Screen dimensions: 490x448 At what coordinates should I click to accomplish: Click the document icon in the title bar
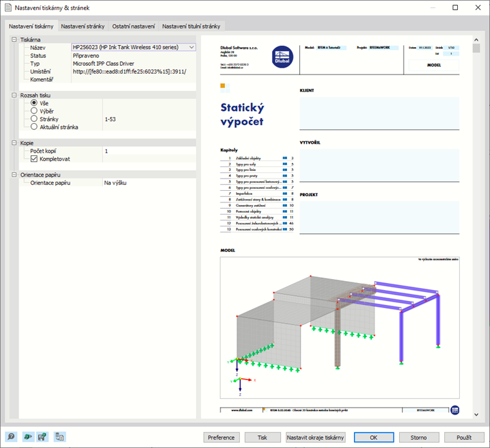(8, 8)
